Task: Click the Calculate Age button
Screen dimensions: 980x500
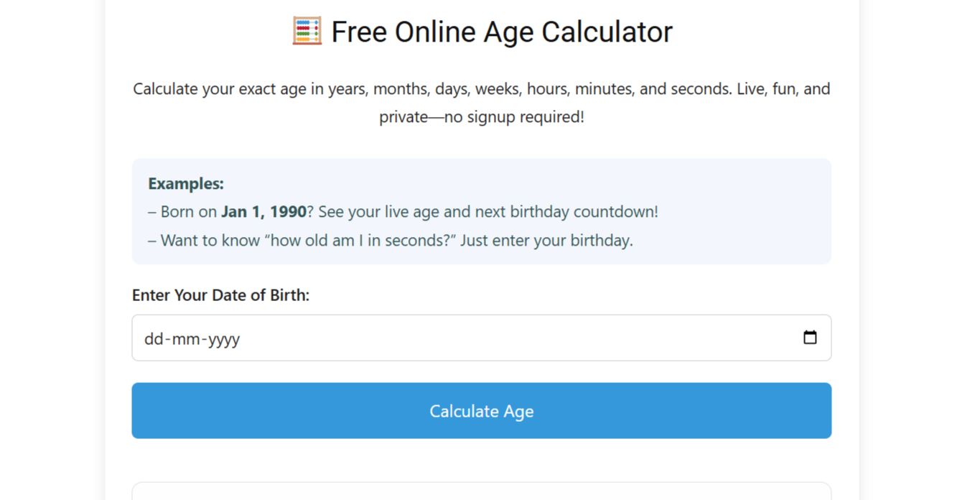Action: coord(482,411)
